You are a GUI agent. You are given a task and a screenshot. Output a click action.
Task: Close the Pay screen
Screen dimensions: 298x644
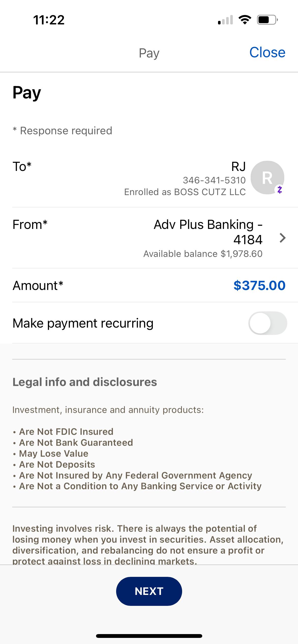click(x=267, y=53)
